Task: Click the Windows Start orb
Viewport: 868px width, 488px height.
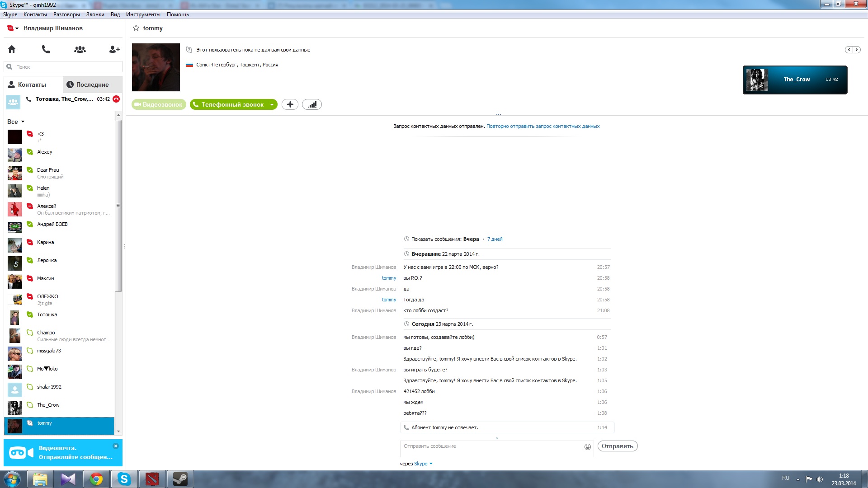Action: pos(12,479)
